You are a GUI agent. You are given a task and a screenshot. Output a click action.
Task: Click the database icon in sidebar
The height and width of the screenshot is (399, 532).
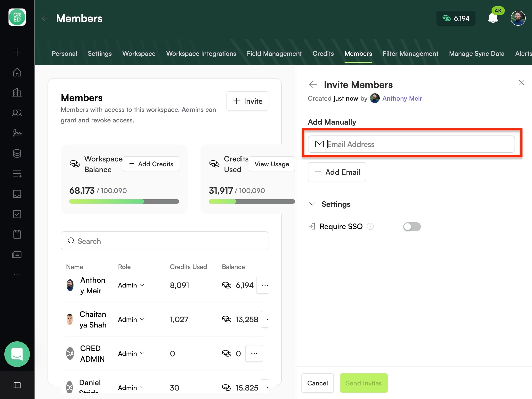[17, 153]
